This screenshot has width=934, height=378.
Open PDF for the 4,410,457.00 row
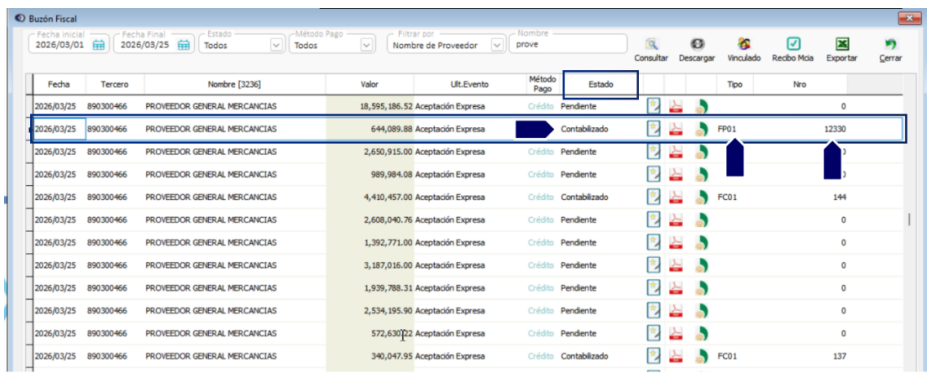pyautogui.click(x=675, y=197)
